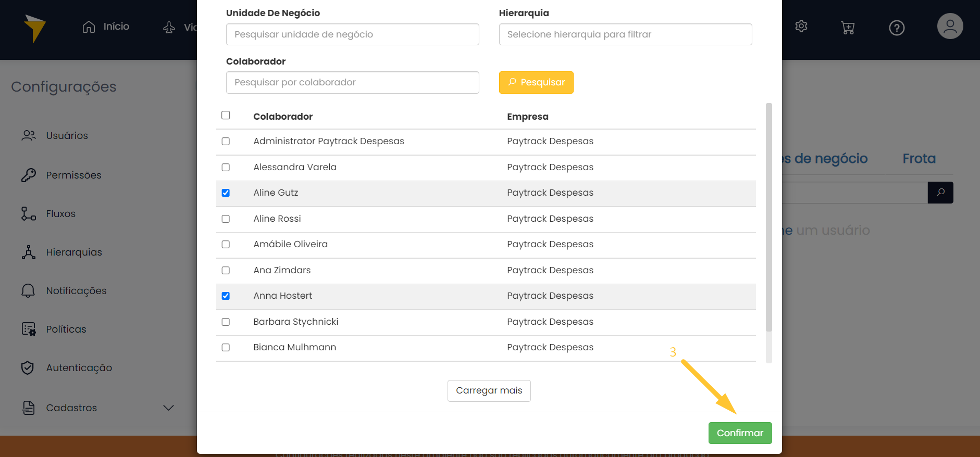Screen dimensions: 980x457
Task: Click the dark search magnifier button
Action: pos(940,193)
